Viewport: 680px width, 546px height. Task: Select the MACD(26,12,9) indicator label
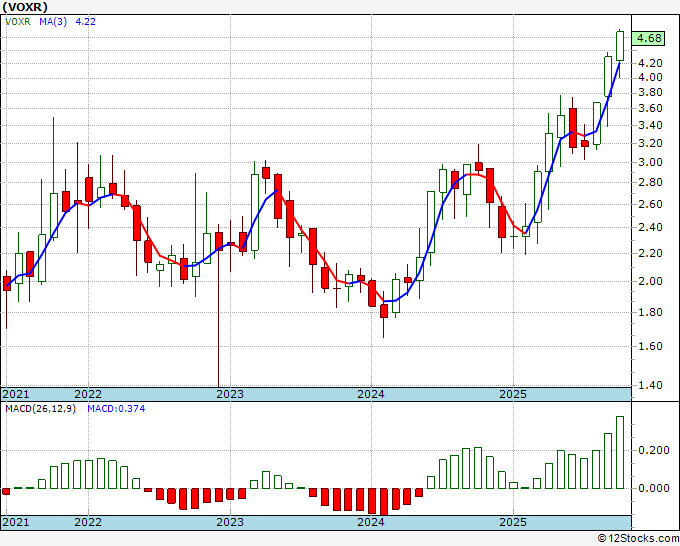coord(40,409)
